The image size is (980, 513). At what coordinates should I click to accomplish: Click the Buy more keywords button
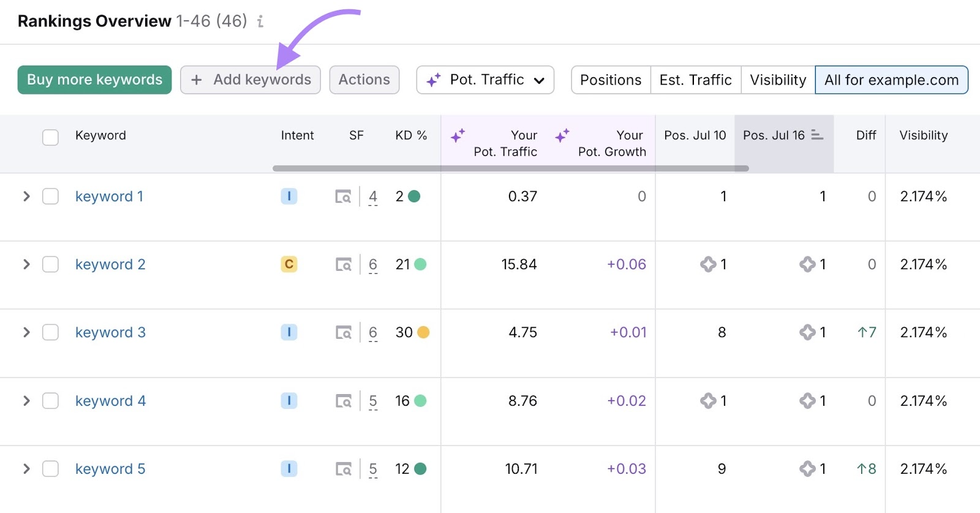coord(94,80)
